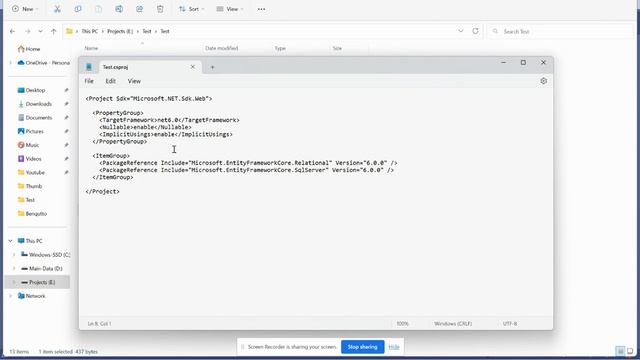The height and width of the screenshot is (360, 640).
Task: Open Videos in Quick access
Action: [x=29, y=159]
